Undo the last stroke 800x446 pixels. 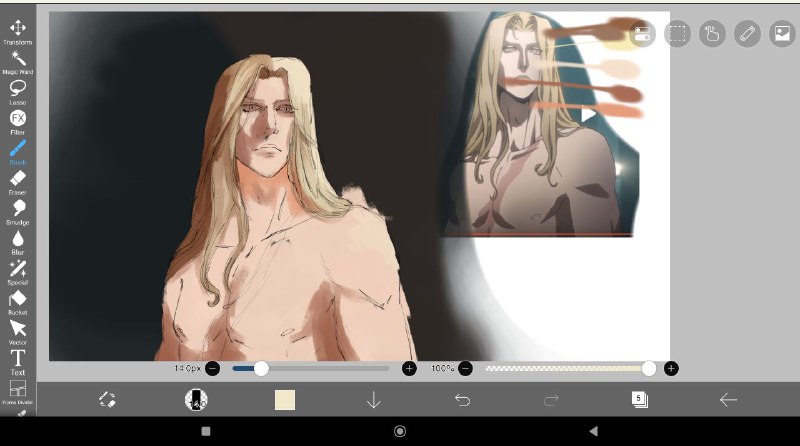[x=462, y=400]
